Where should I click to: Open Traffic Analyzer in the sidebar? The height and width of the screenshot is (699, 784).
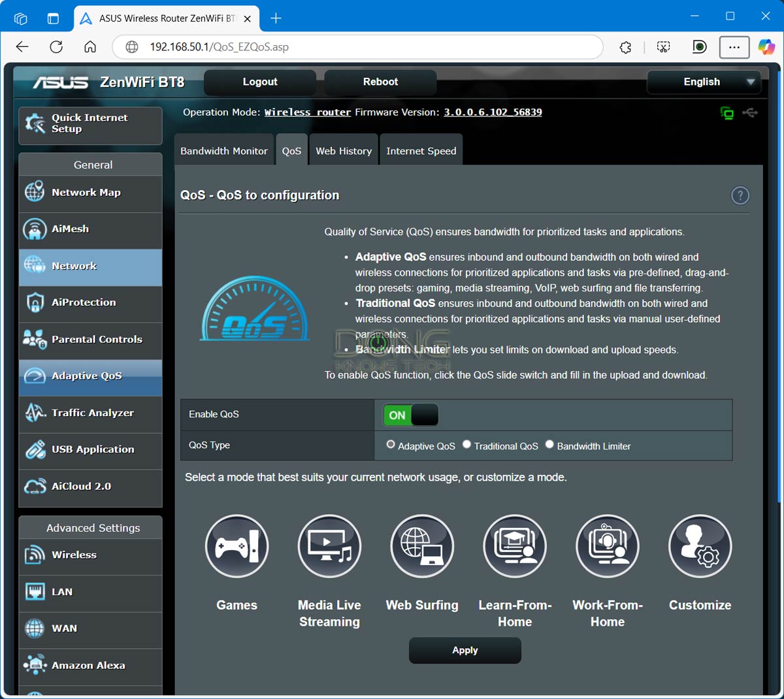(90, 414)
